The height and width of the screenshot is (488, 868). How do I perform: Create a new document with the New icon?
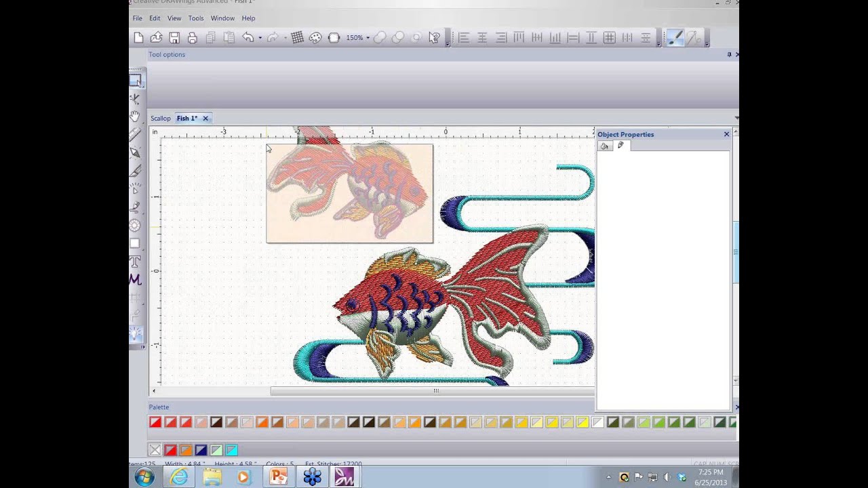[x=138, y=38]
